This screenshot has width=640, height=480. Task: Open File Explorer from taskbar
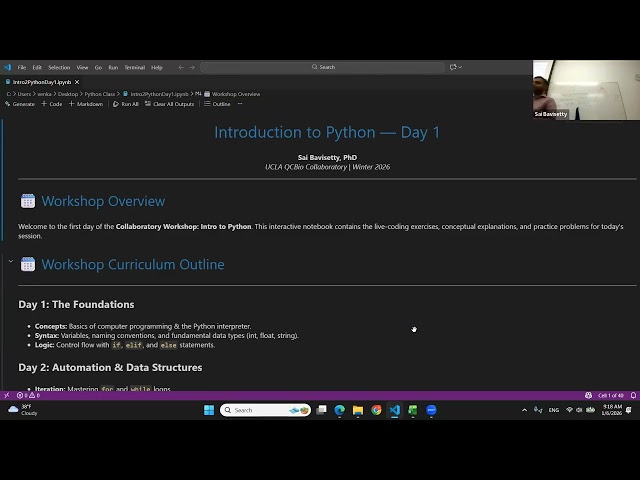tap(358, 410)
